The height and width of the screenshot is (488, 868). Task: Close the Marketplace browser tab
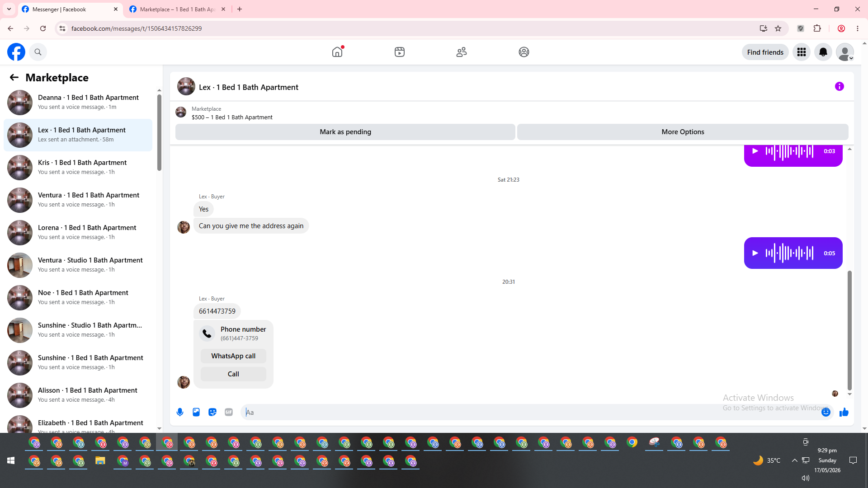point(223,9)
